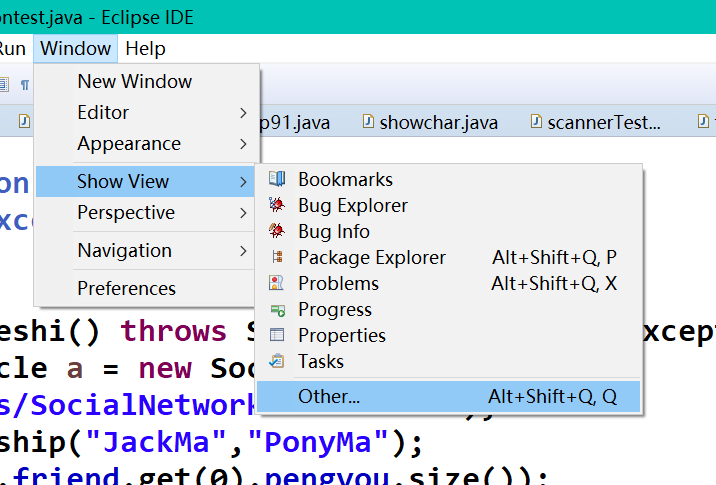Click the Bug Info bug icon

(277, 230)
